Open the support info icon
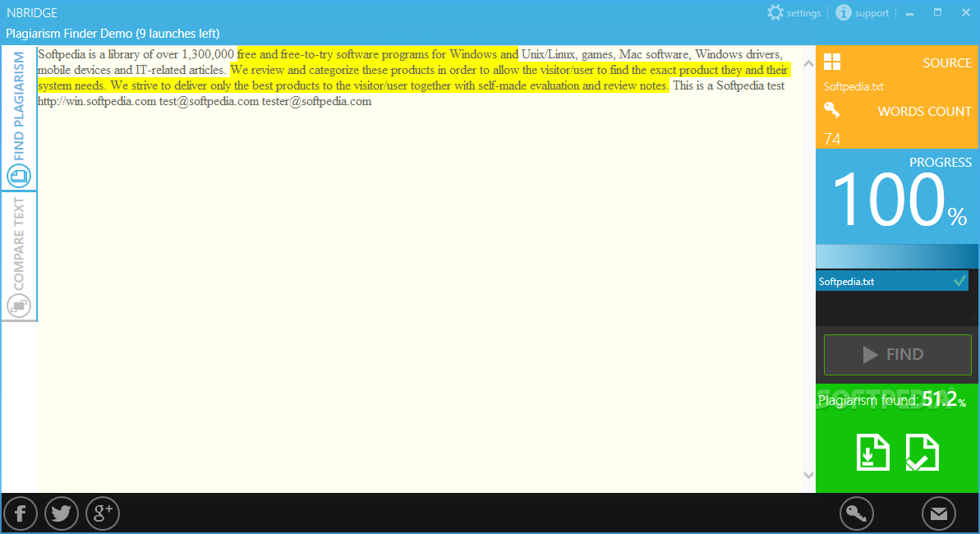The width and height of the screenshot is (980, 534). click(843, 12)
